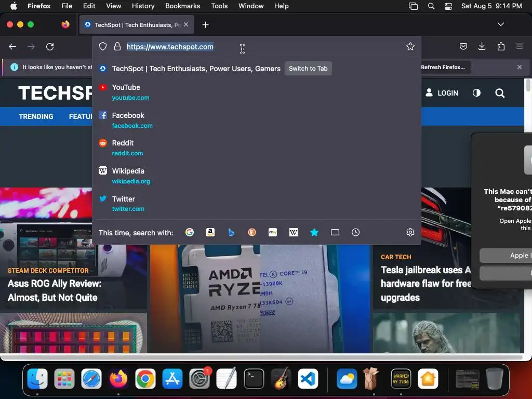Screen dimensions: 532x399
Task: Launch Google Chrome from the Dock
Action: pos(145,379)
